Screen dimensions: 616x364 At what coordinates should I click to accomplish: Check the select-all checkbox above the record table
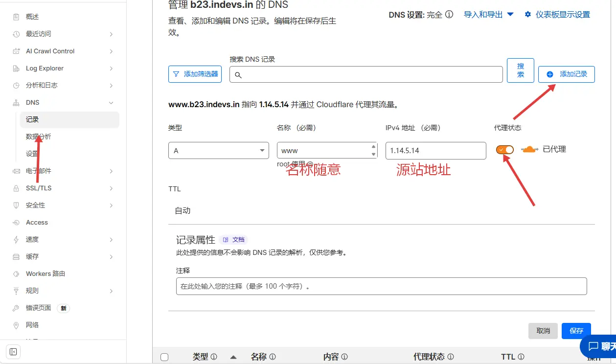164,357
